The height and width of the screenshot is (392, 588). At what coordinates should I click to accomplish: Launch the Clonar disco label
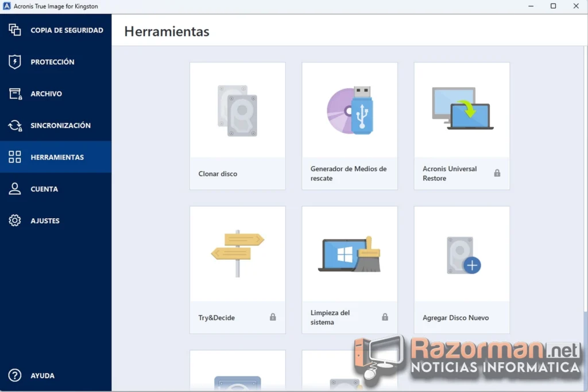pyautogui.click(x=218, y=174)
